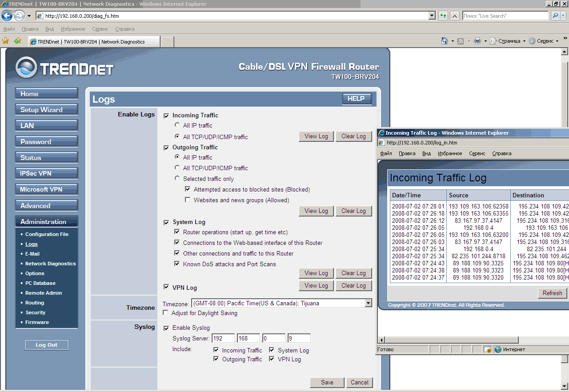569x392 pixels.
Task: Check Adjust for Daylight Saving
Action: pos(165,313)
